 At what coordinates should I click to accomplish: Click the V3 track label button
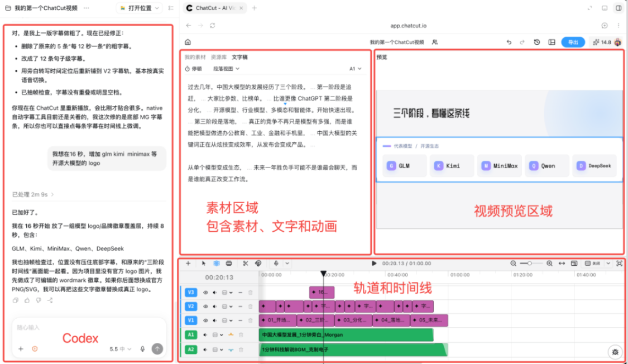point(191,293)
